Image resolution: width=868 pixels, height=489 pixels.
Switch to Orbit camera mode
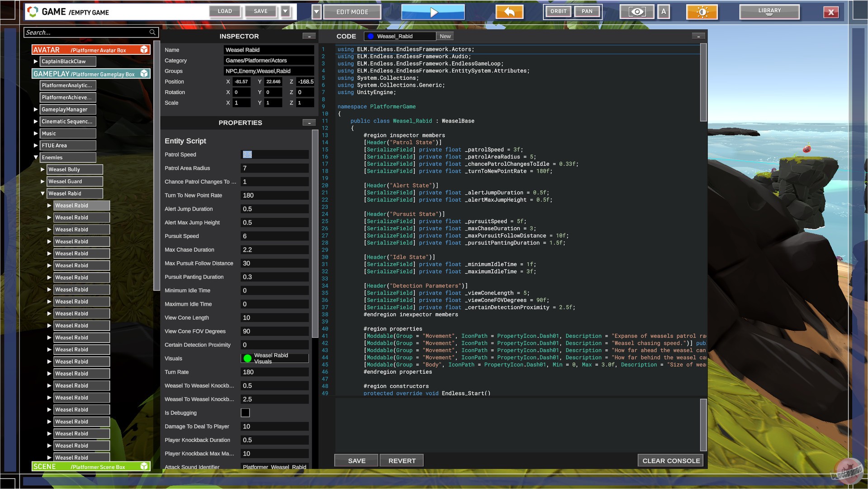click(558, 12)
